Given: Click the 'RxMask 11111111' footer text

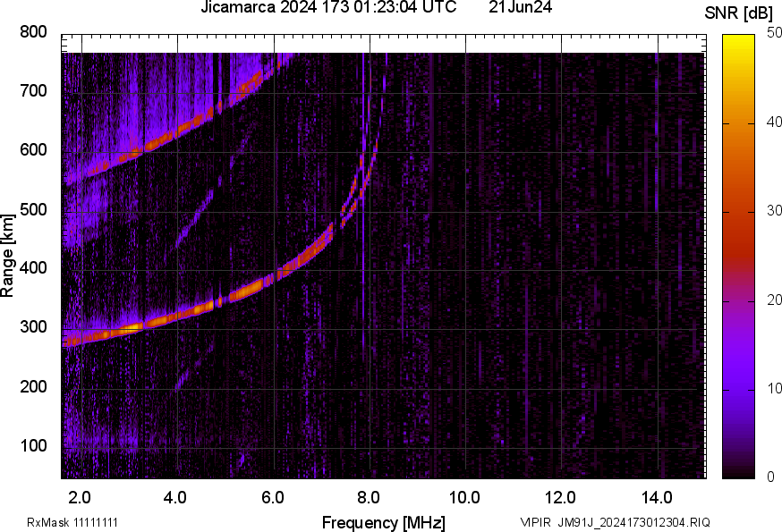Looking at the screenshot, I should [72, 522].
